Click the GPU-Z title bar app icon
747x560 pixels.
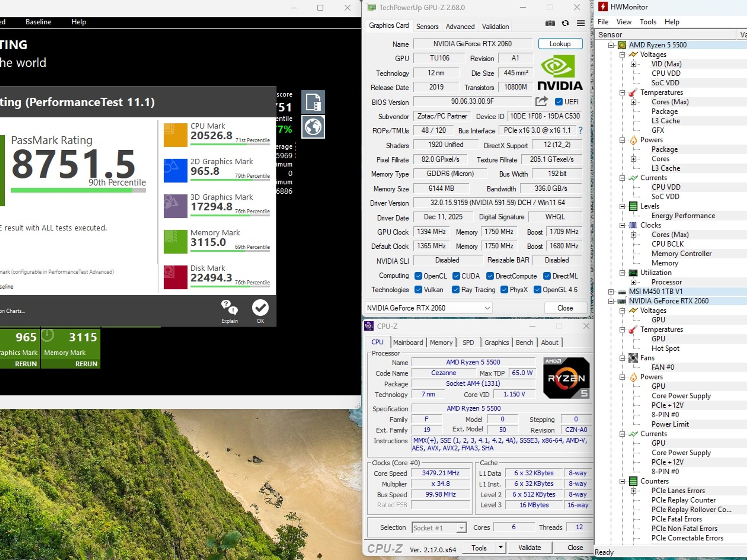point(371,7)
